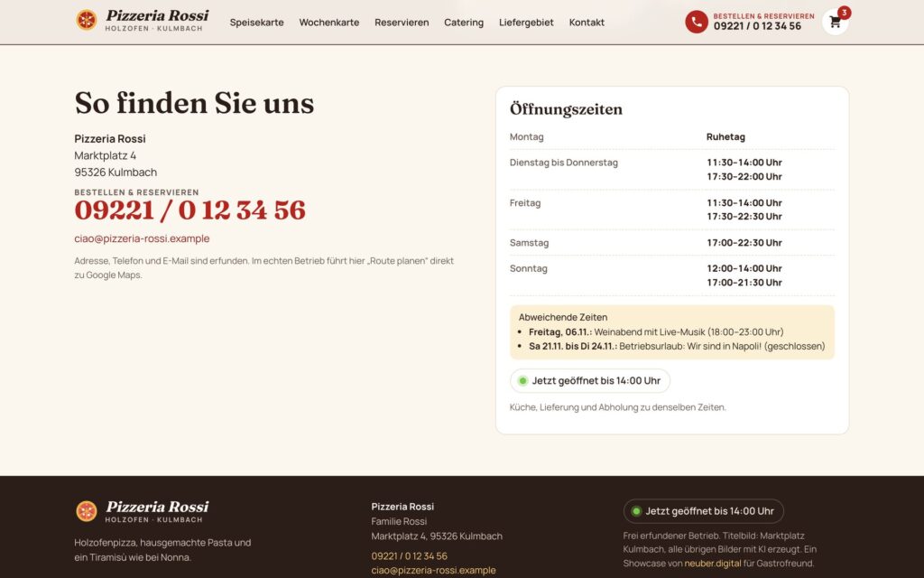
Task: Open the Speisekarte menu item
Action: pyautogui.click(x=256, y=23)
